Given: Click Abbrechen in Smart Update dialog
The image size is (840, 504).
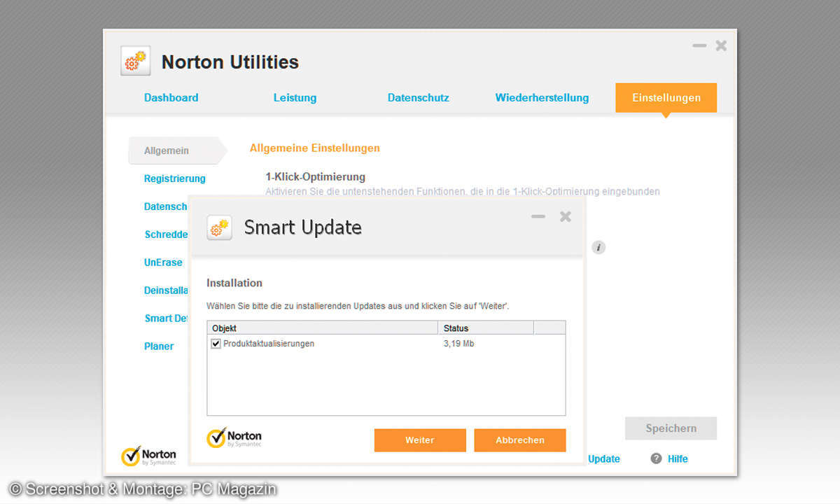Looking at the screenshot, I should 520,440.
